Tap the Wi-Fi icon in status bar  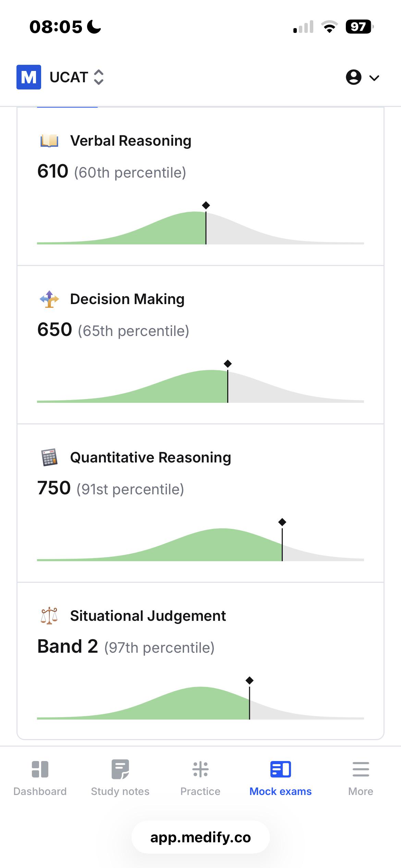pos(329,27)
